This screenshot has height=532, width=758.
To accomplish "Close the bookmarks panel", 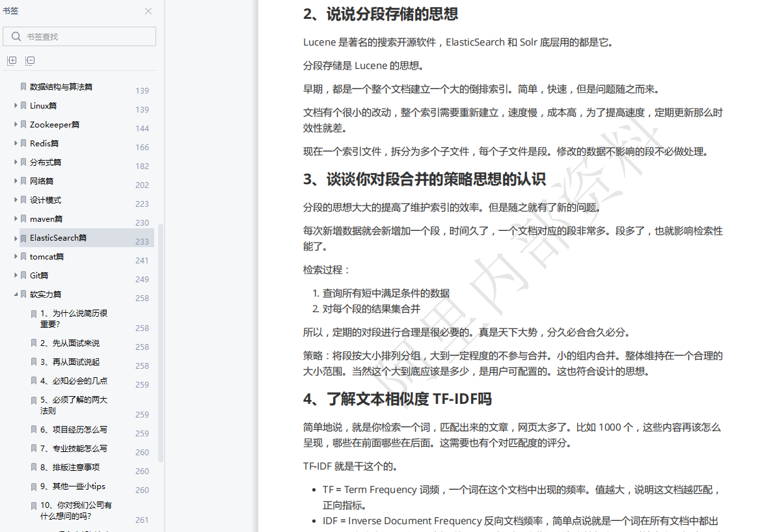I will (x=148, y=11).
